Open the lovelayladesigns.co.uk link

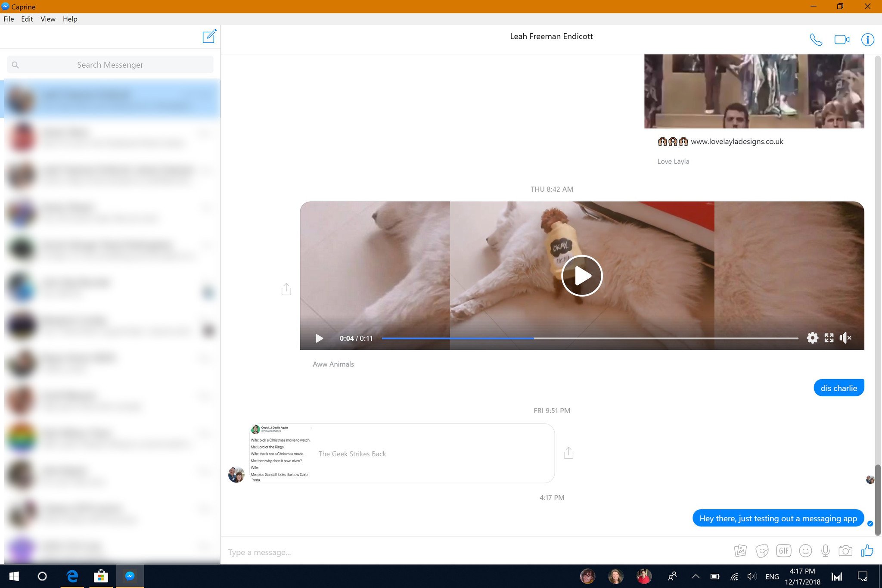click(737, 142)
